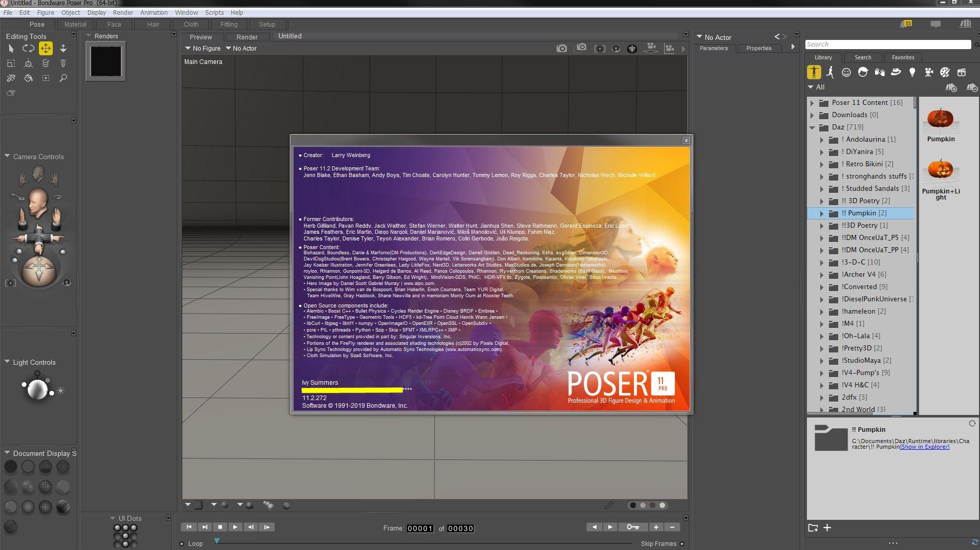This screenshot has width=980, height=550.
Task: Switch to the Material room tab
Action: click(75, 24)
